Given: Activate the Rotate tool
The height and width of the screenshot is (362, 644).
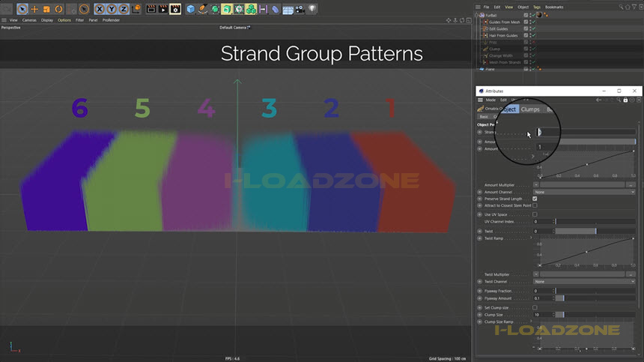Looking at the screenshot, I should coord(58,9).
